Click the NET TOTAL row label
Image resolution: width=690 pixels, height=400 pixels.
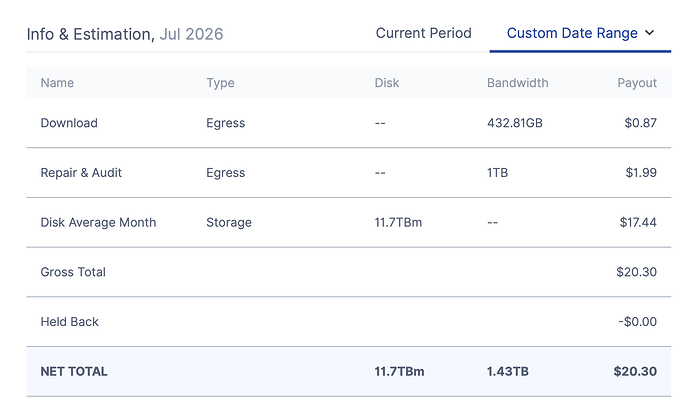tap(74, 371)
